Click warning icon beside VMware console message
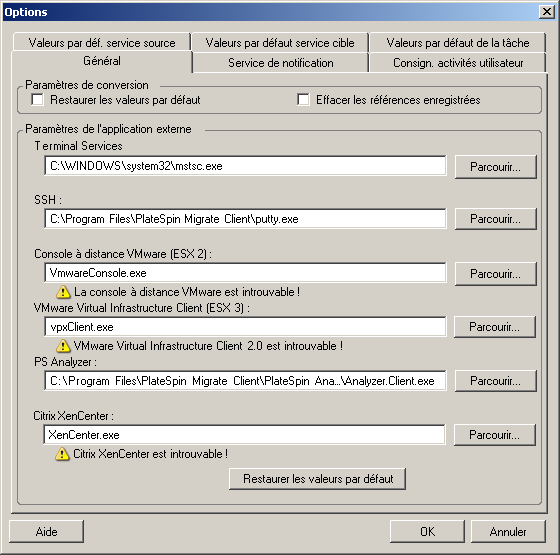 [x=63, y=292]
